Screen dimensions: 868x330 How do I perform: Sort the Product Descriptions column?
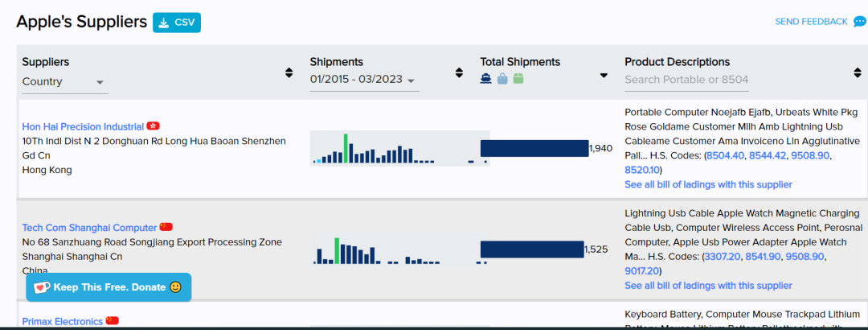tap(857, 72)
